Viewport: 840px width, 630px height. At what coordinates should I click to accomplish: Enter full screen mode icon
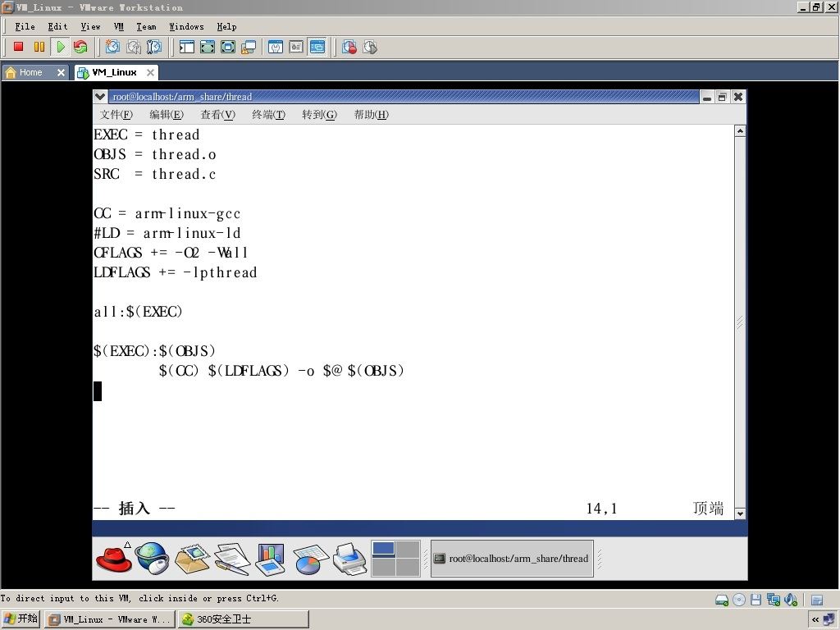tap(208, 47)
